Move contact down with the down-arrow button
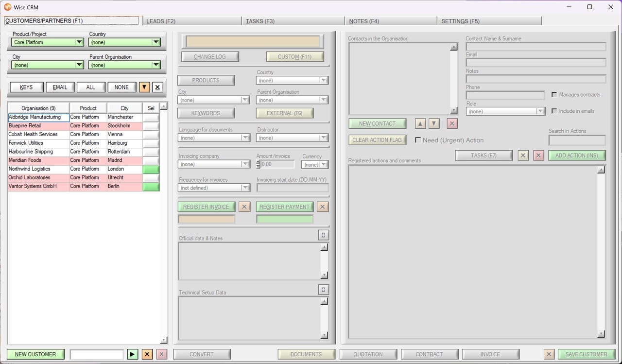This screenshot has width=622, height=364. coord(434,123)
